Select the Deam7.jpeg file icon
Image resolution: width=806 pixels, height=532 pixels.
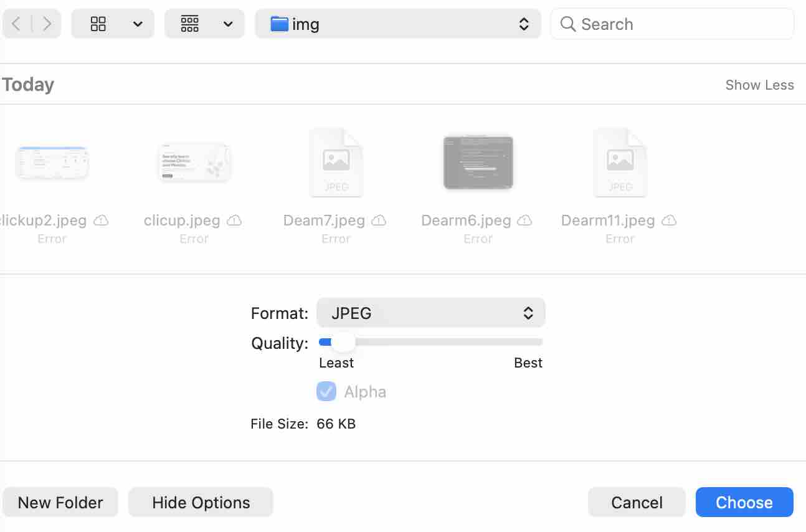click(x=336, y=163)
